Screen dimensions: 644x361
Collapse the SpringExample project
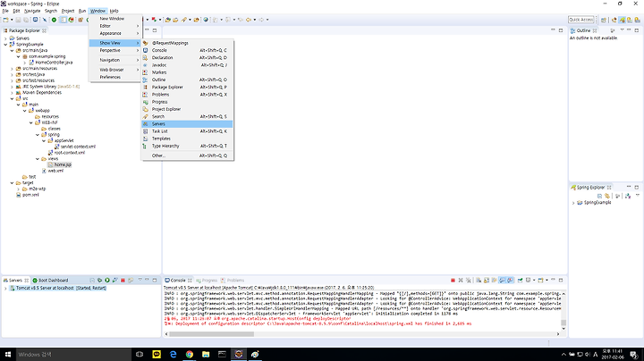click(x=5, y=45)
